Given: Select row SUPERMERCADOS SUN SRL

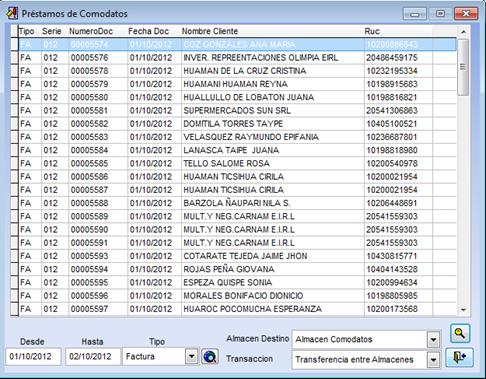Looking at the screenshot, I should [237, 110].
